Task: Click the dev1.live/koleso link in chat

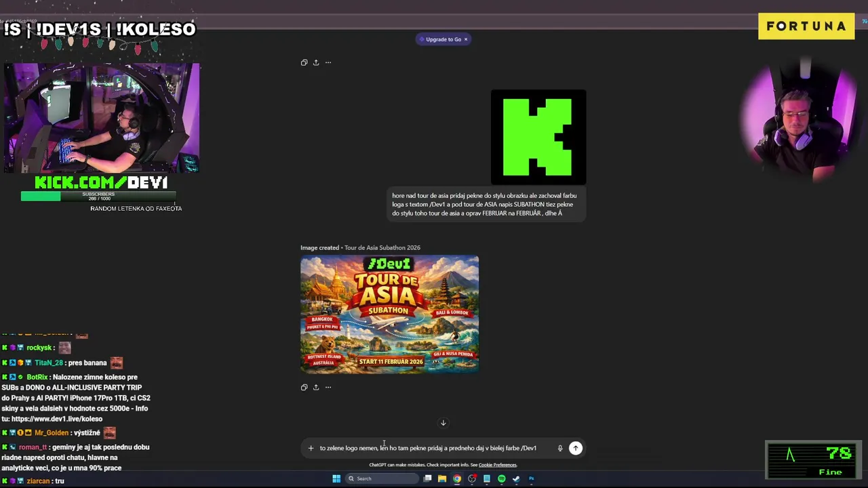Action: (x=57, y=419)
